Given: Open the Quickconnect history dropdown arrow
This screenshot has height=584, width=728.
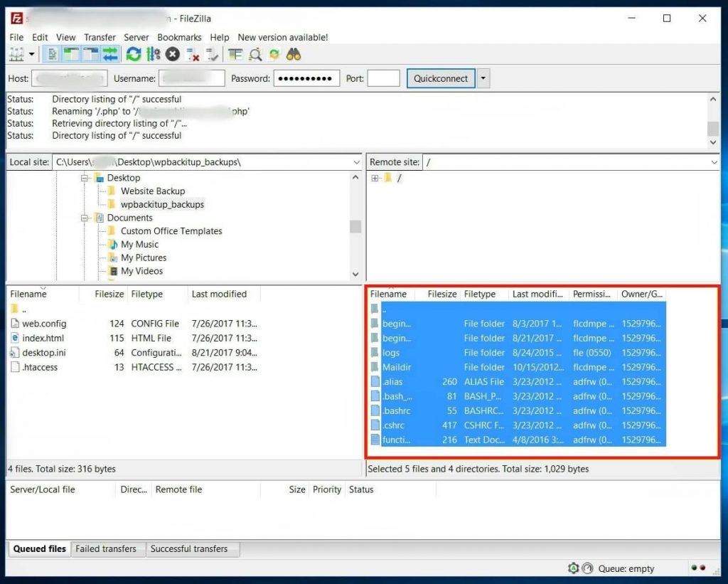Looking at the screenshot, I should 483,78.
